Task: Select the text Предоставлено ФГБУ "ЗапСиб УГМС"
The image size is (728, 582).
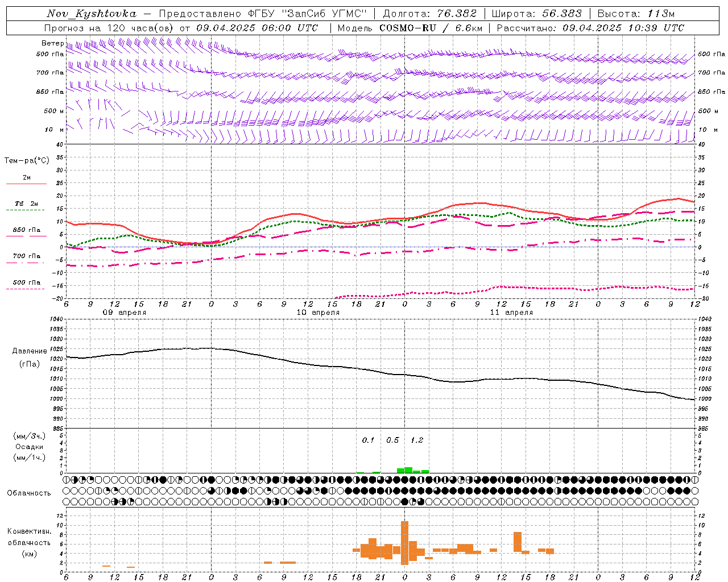Action: tap(263, 14)
